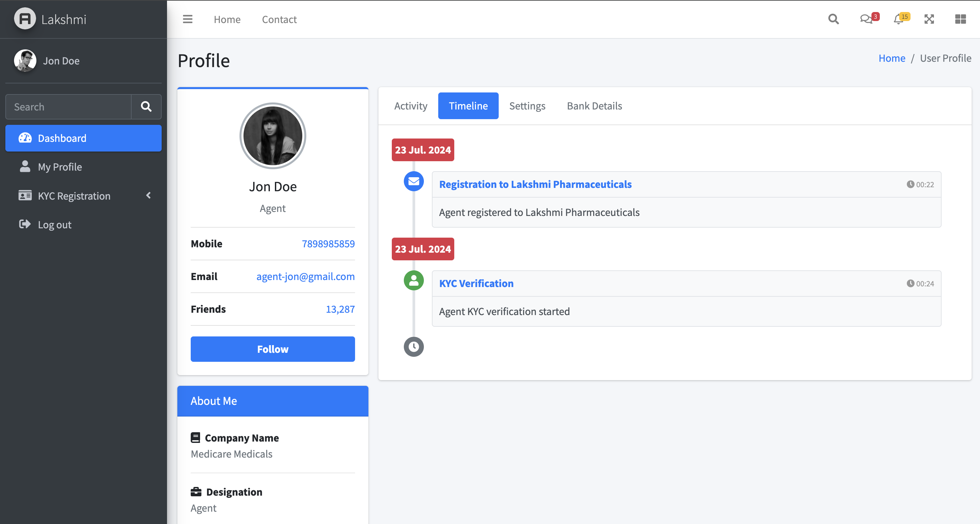Click the Log out sidebar item
Image resolution: width=980 pixels, height=524 pixels.
click(x=54, y=225)
